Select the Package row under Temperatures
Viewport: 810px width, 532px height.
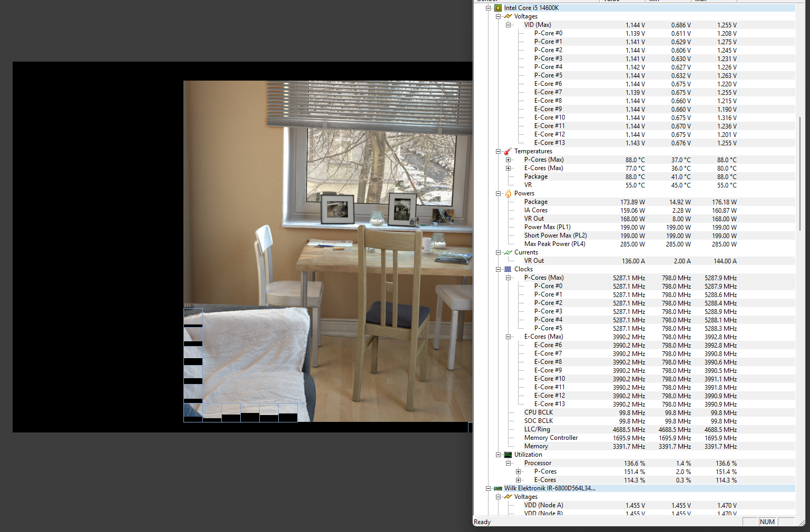(x=635, y=176)
